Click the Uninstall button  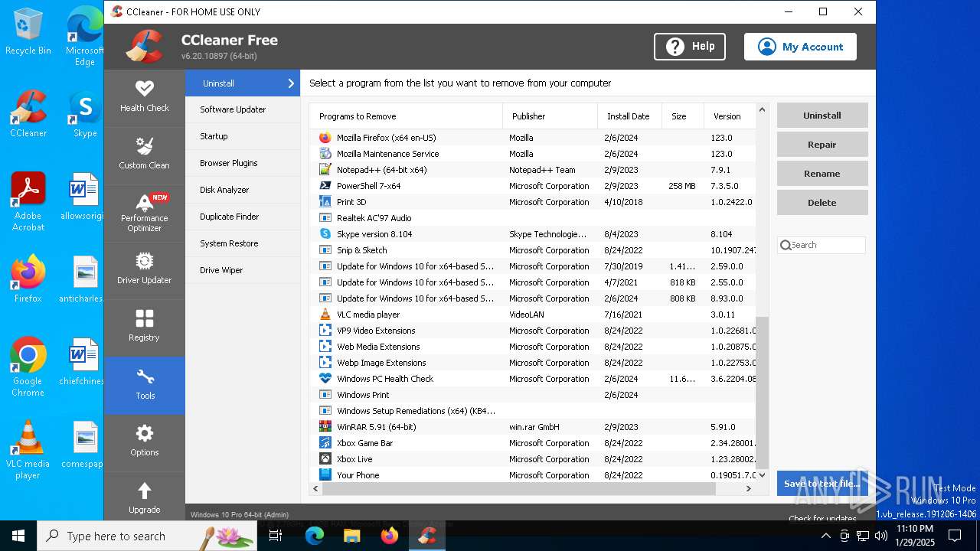[822, 116]
